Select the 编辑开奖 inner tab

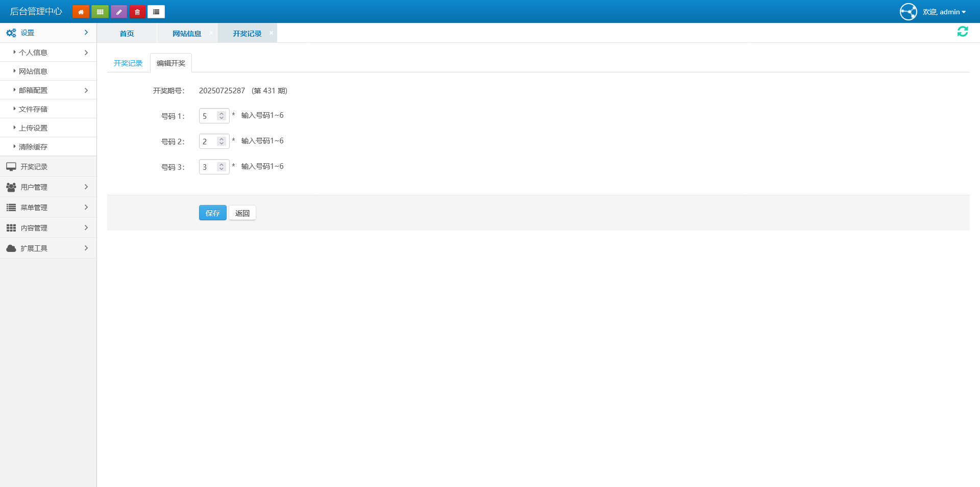tap(171, 63)
